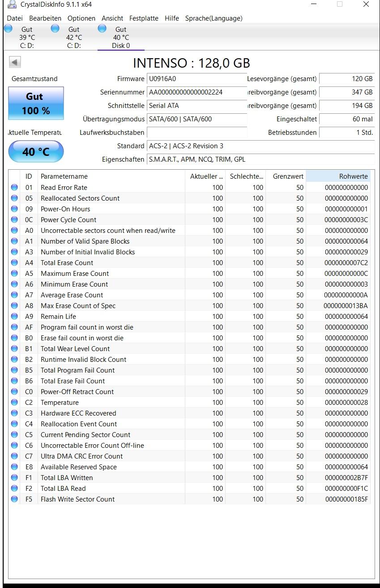Click the Aktueller column header
Image resolution: width=380 pixels, height=588 pixels.
205,176
